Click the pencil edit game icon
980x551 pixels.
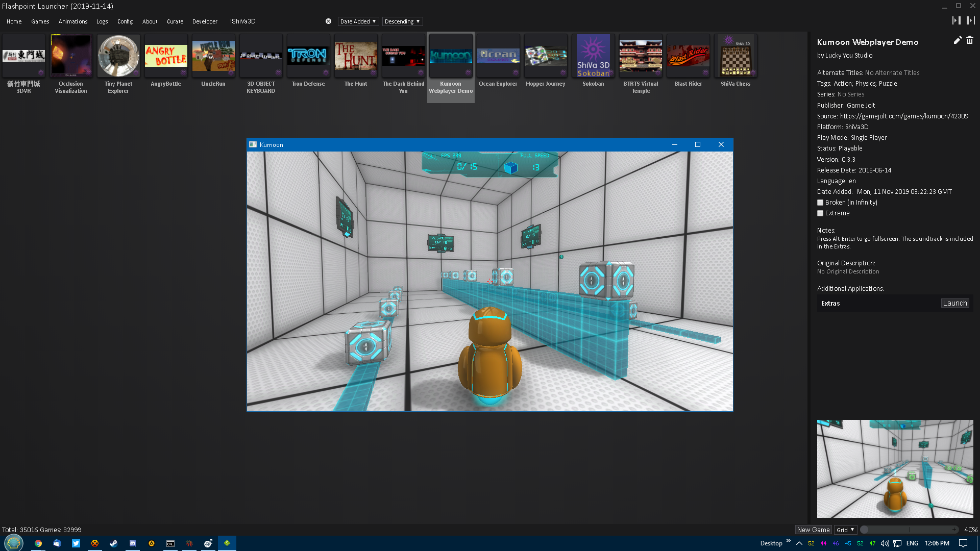(957, 40)
